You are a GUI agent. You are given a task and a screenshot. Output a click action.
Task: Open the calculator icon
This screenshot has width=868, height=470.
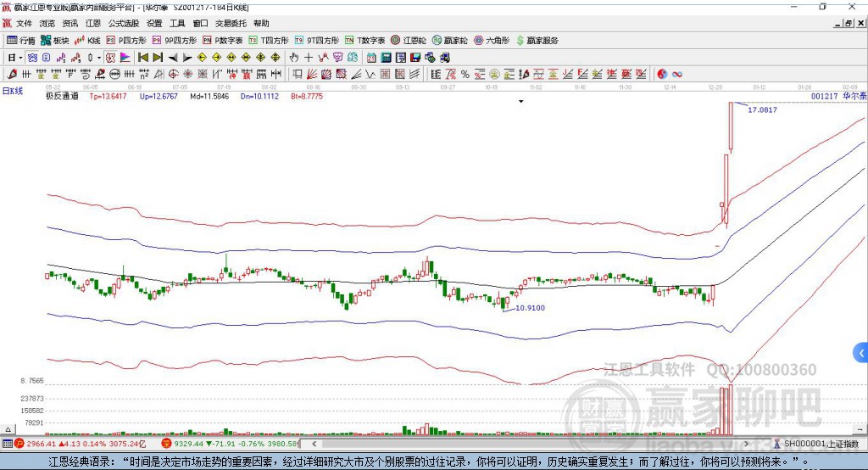[x=386, y=58]
